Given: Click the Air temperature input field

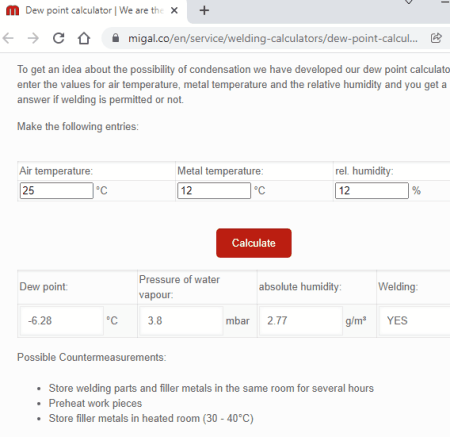Looking at the screenshot, I should [x=56, y=190].
